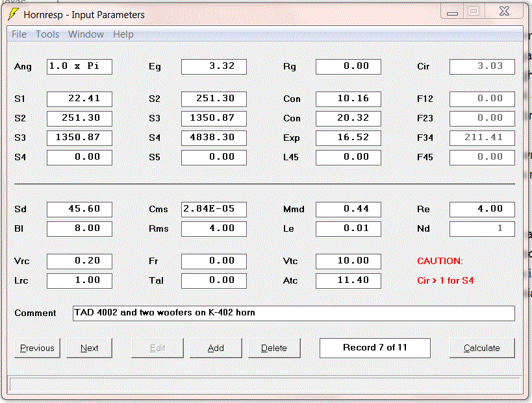Select the Cir field showing 3.03

(x=482, y=67)
